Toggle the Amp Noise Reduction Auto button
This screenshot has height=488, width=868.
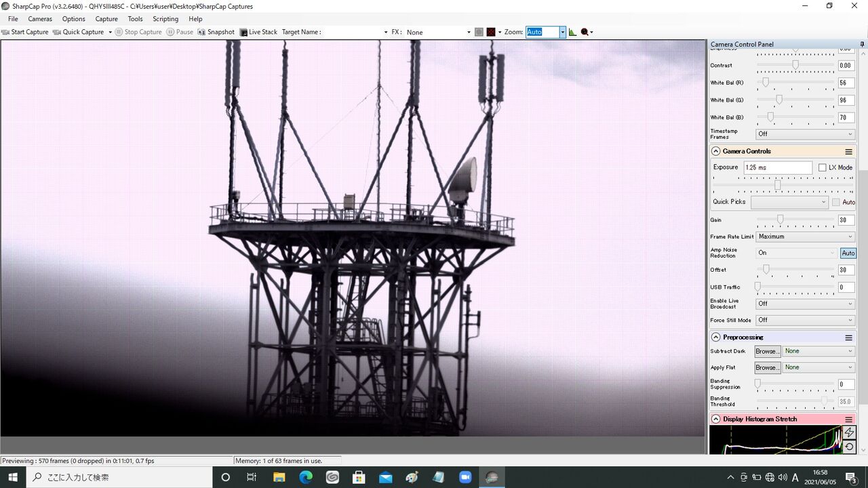(x=848, y=253)
